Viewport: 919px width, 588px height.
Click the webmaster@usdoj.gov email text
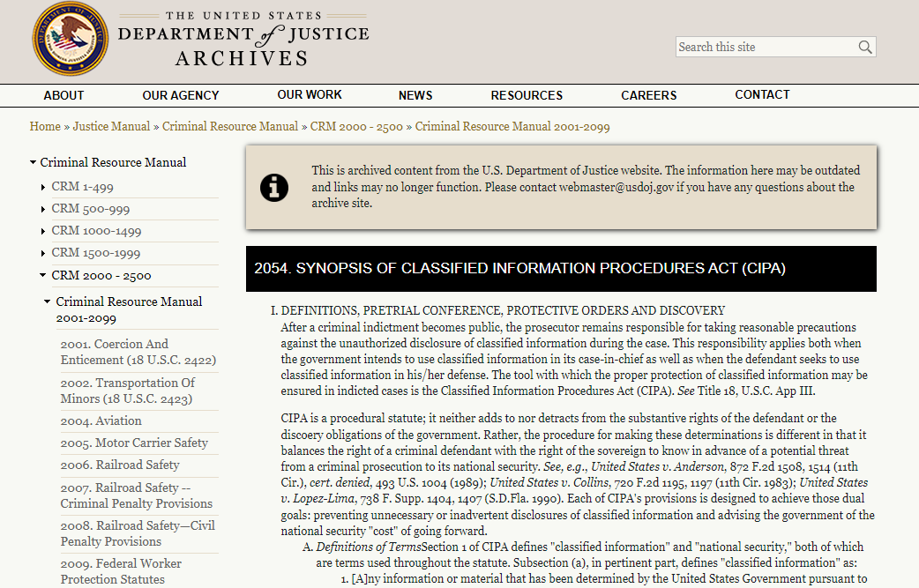(616, 188)
